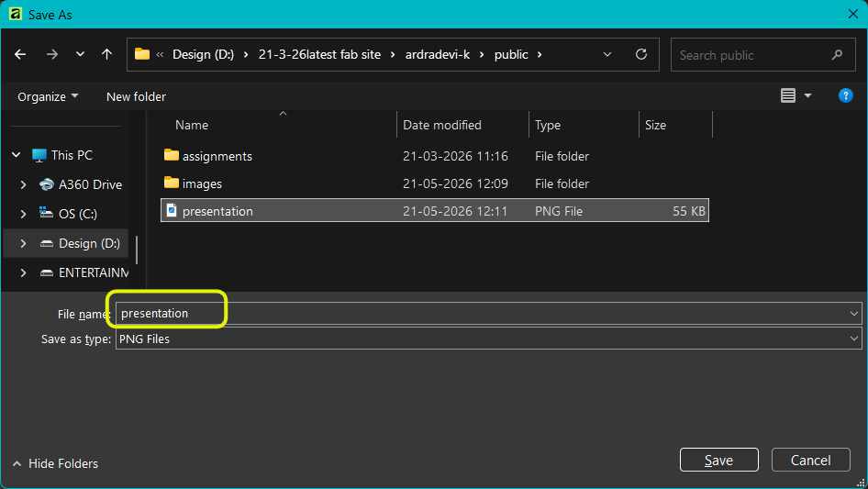Expand the ENTERTAINM drive node
The image size is (868, 489).
pos(23,272)
